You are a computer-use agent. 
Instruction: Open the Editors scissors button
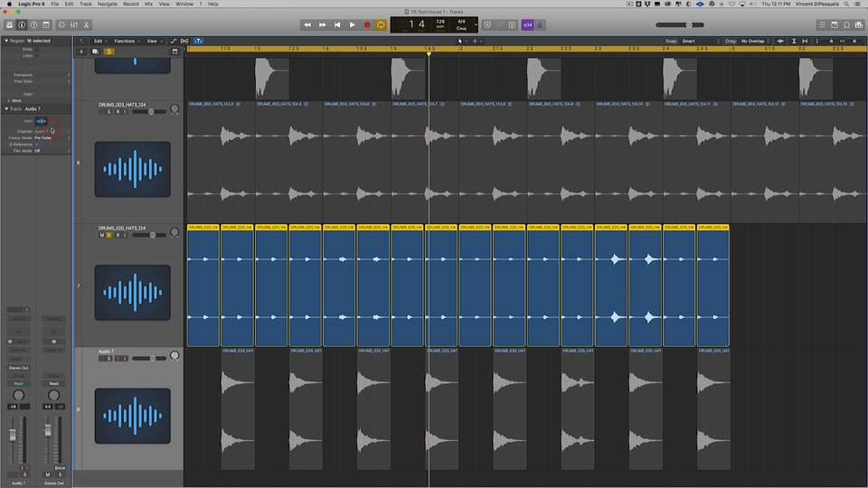click(x=86, y=25)
